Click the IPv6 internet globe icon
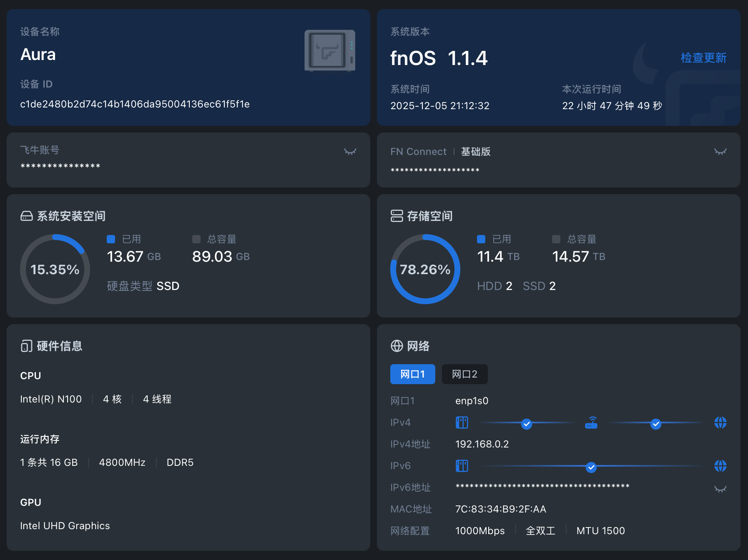The image size is (748, 560). (x=720, y=466)
